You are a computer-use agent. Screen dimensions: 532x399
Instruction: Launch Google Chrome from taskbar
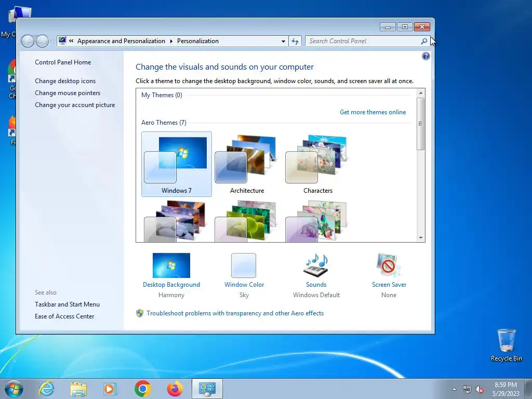pyautogui.click(x=142, y=389)
